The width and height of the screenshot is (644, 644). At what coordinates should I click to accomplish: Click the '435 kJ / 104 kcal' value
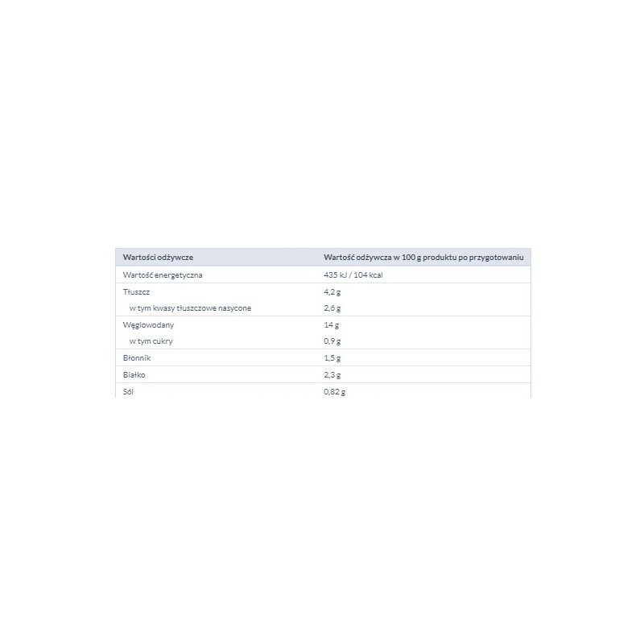353,275
